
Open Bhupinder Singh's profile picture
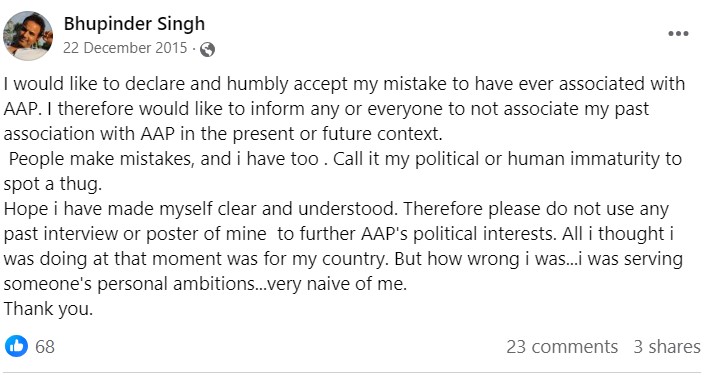pos(27,36)
